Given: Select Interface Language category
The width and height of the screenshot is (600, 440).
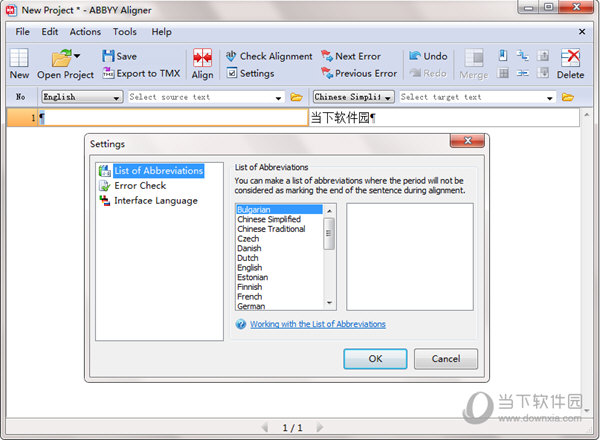Looking at the screenshot, I should [x=148, y=200].
